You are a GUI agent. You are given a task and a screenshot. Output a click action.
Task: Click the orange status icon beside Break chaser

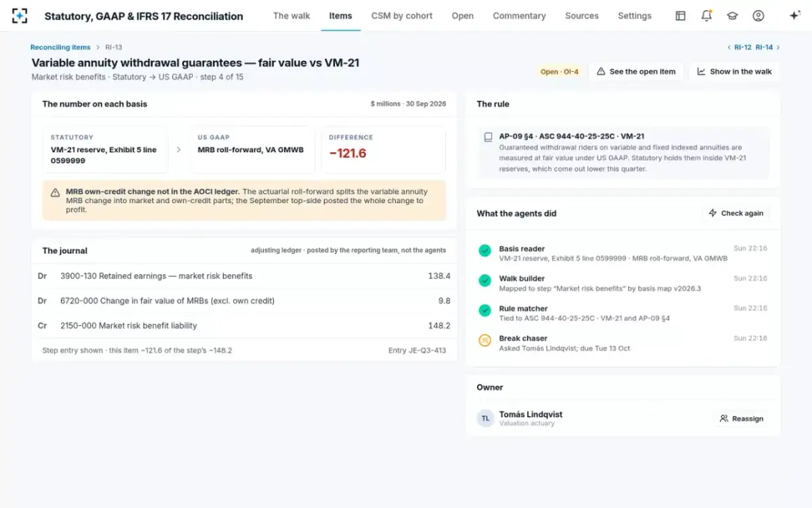pyautogui.click(x=484, y=340)
